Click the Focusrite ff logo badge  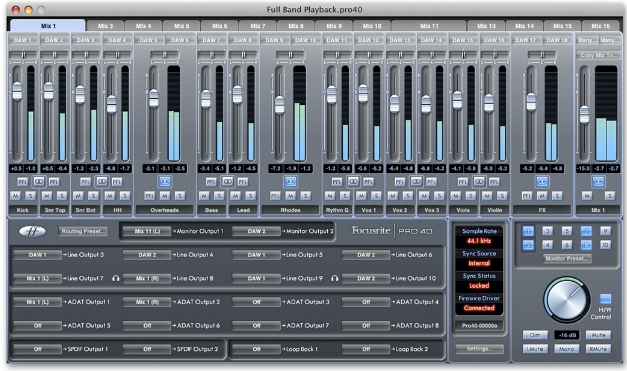(x=32, y=231)
